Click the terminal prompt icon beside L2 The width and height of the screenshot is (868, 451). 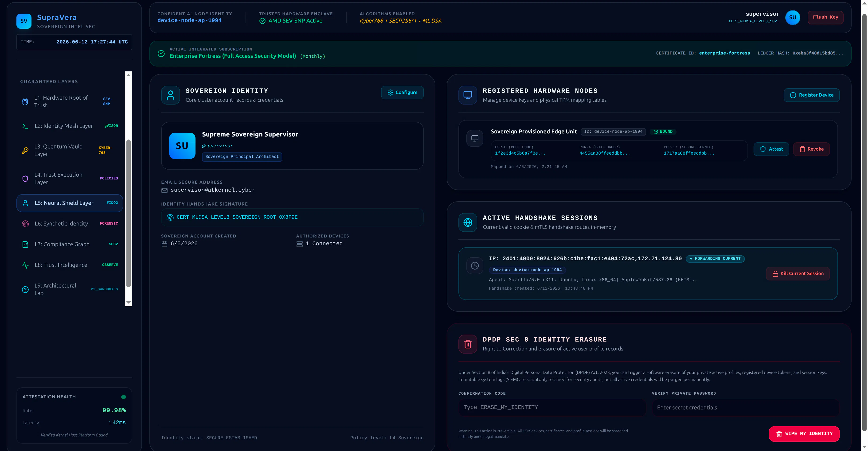[x=25, y=126]
